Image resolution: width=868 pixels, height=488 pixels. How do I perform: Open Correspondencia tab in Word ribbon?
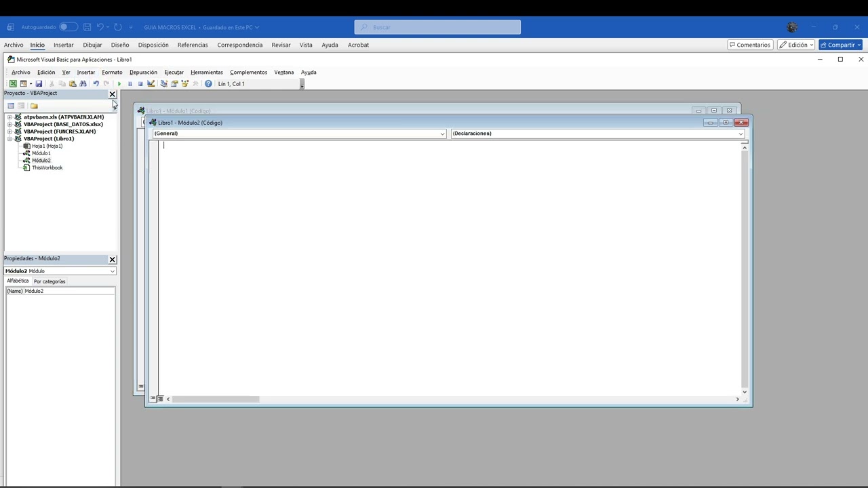[x=239, y=45]
